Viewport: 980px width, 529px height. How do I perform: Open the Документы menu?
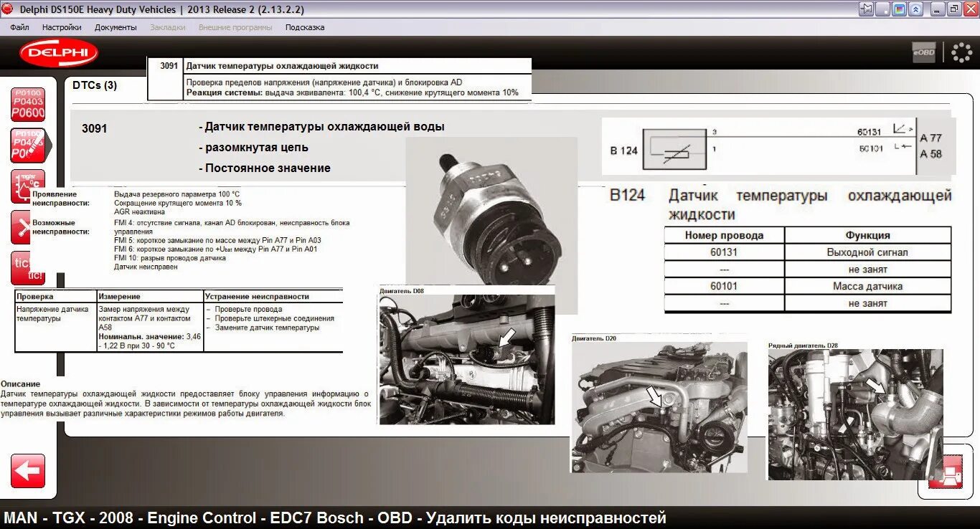(116, 27)
